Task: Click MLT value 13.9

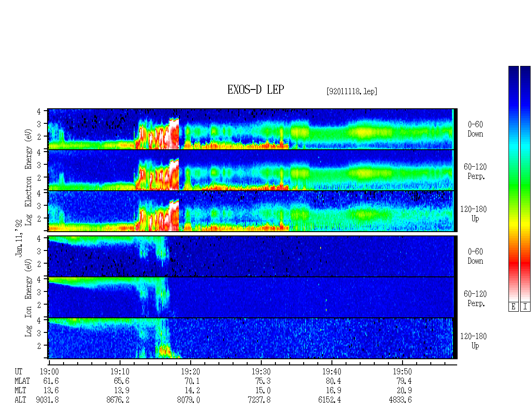Action: [121, 391]
